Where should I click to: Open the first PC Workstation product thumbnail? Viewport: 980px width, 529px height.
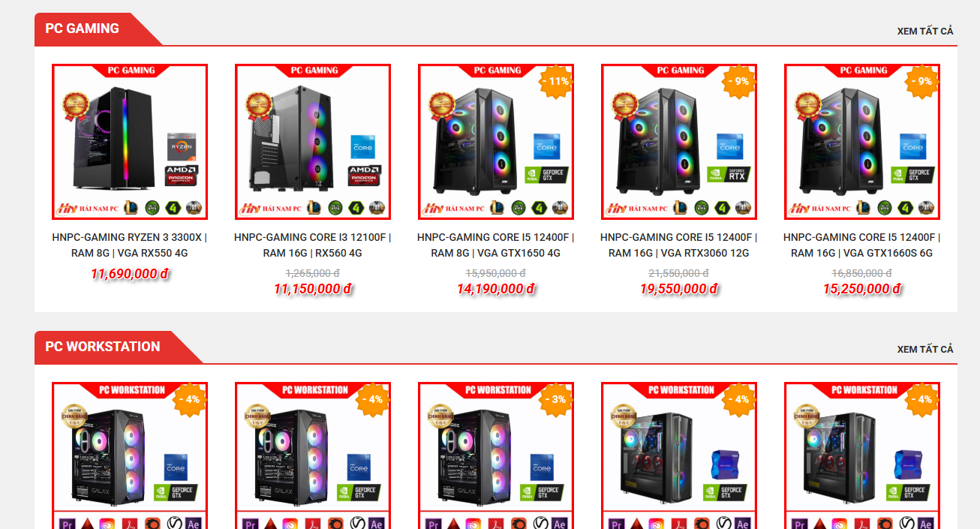point(130,455)
